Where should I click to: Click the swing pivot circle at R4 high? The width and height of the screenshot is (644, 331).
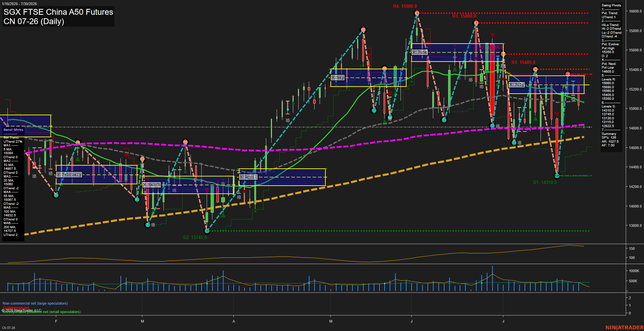coord(417,13)
